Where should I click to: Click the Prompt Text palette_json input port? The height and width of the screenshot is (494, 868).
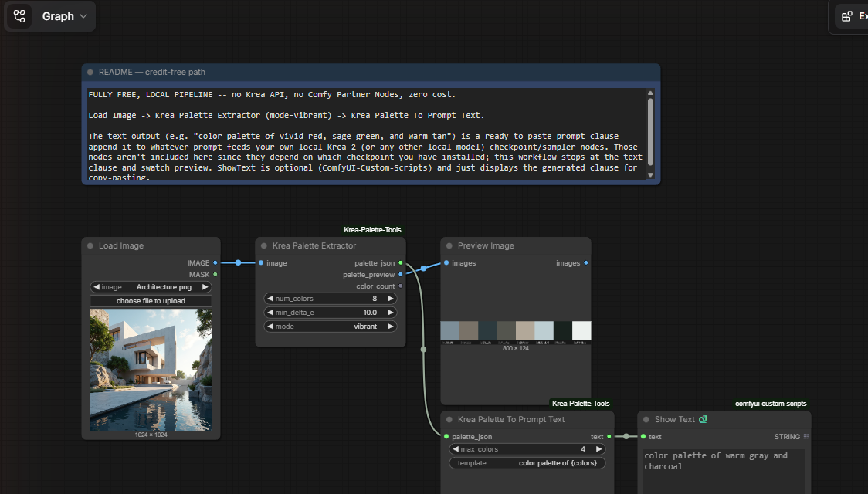[x=446, y=436]
